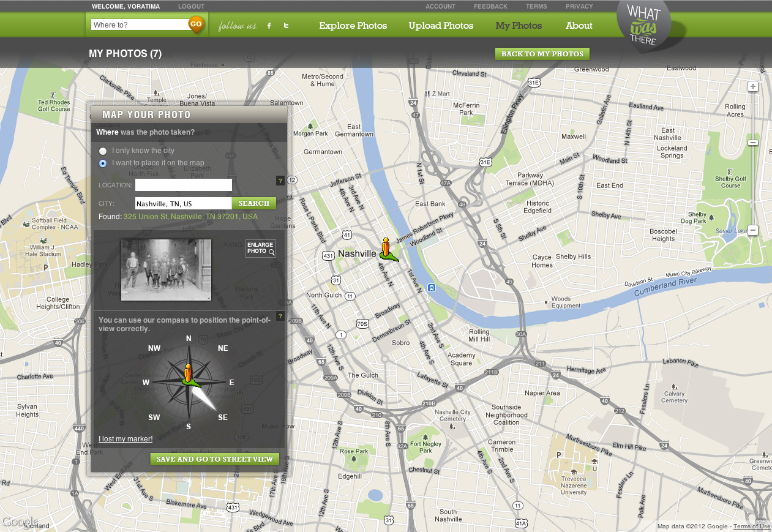
Task: Point the compass to E
Action: coord(231,383)
